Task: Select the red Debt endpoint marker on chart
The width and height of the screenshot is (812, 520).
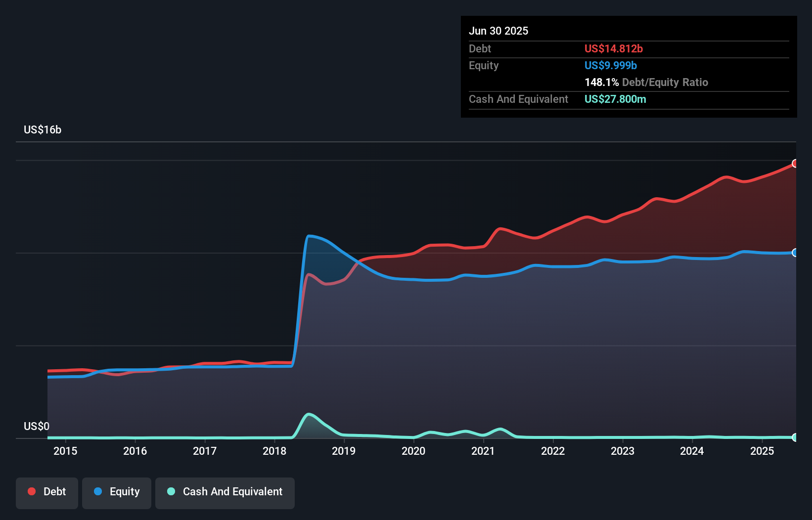Action: click(x=795, y=163)
